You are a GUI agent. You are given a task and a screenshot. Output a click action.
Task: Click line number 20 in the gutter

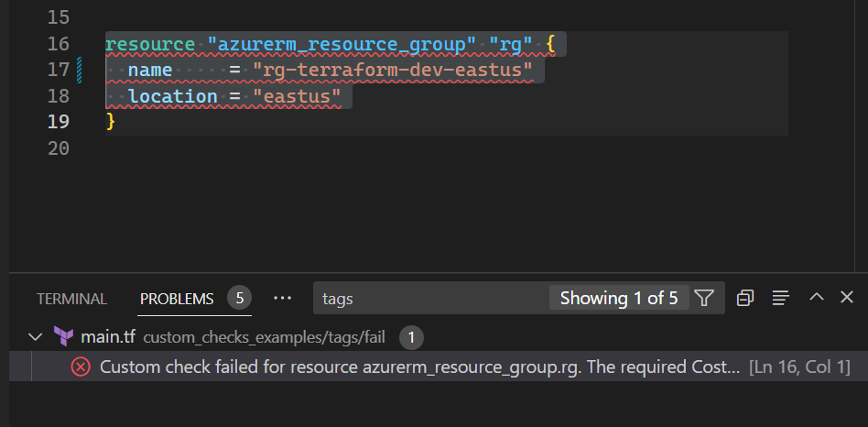(58, 148)
